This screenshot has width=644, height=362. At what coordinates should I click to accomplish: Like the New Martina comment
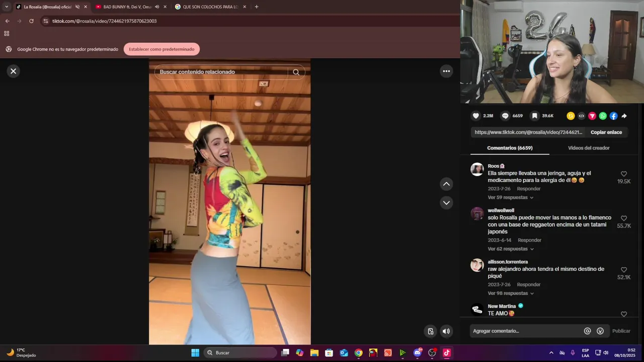624,314
